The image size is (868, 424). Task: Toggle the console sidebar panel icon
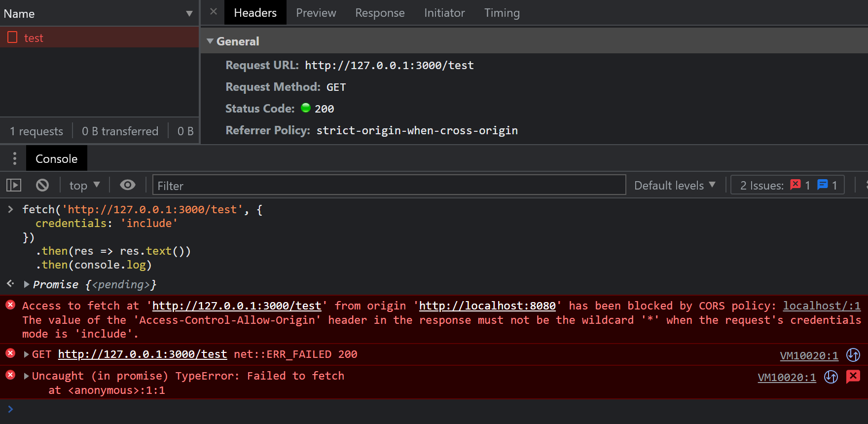point(14,185)
